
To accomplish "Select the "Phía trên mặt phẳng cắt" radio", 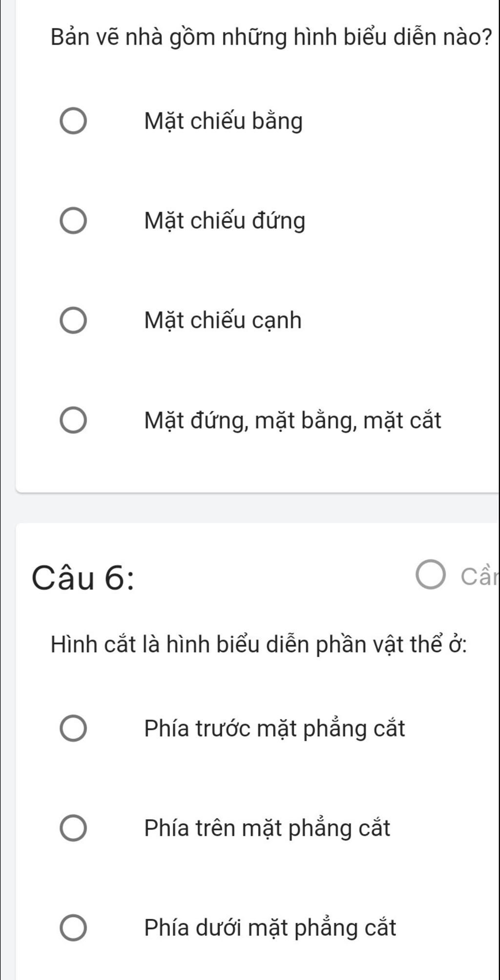I will [x=73, y=828].
